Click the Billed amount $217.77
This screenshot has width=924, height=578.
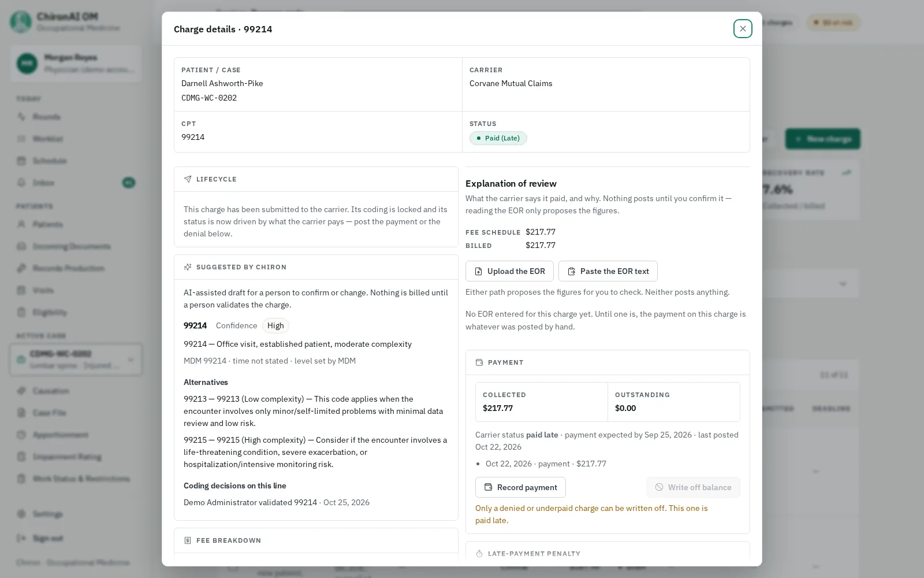pyautogui.click(x=541, y=245)
